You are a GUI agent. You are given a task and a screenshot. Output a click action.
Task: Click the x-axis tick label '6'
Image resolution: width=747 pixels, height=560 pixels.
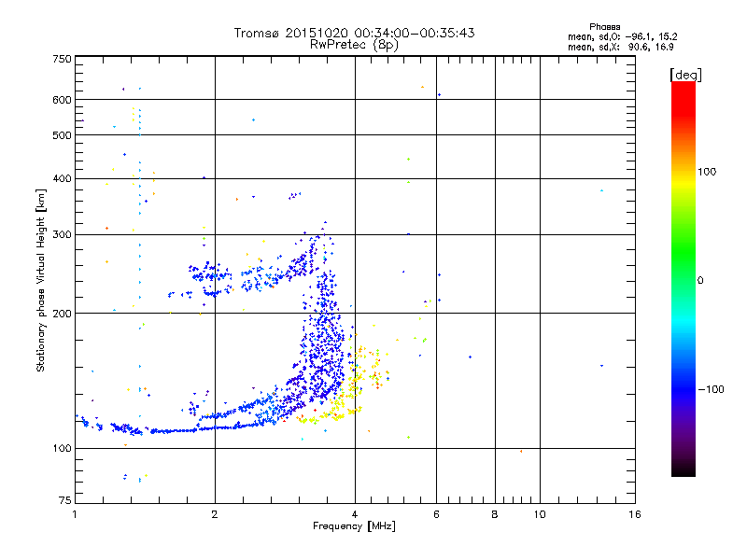[x=436, y=514]
